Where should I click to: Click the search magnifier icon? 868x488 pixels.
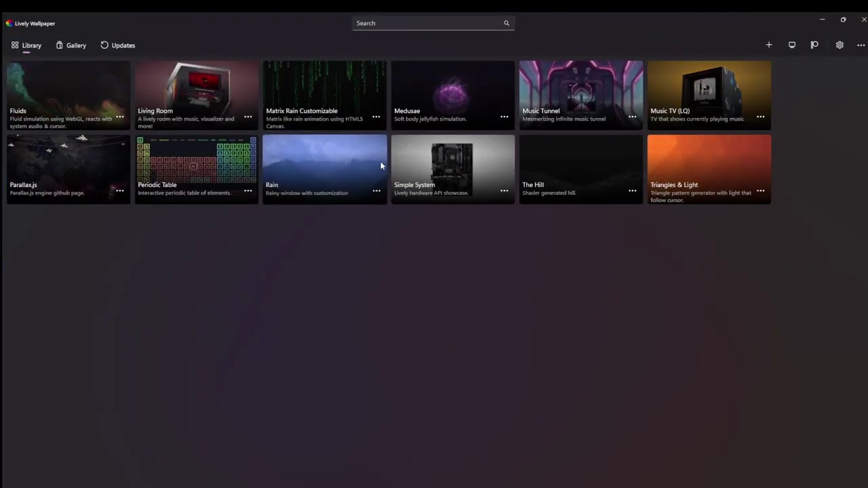click(506, 23)
